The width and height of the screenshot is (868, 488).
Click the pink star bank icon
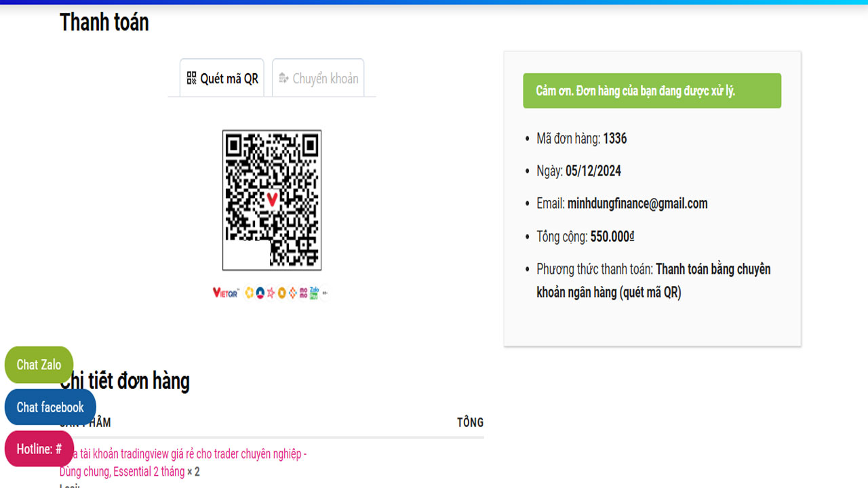click(272, 293)
